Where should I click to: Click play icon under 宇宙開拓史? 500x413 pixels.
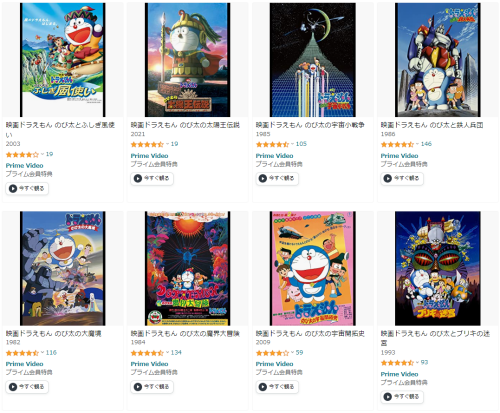(263, 387)
